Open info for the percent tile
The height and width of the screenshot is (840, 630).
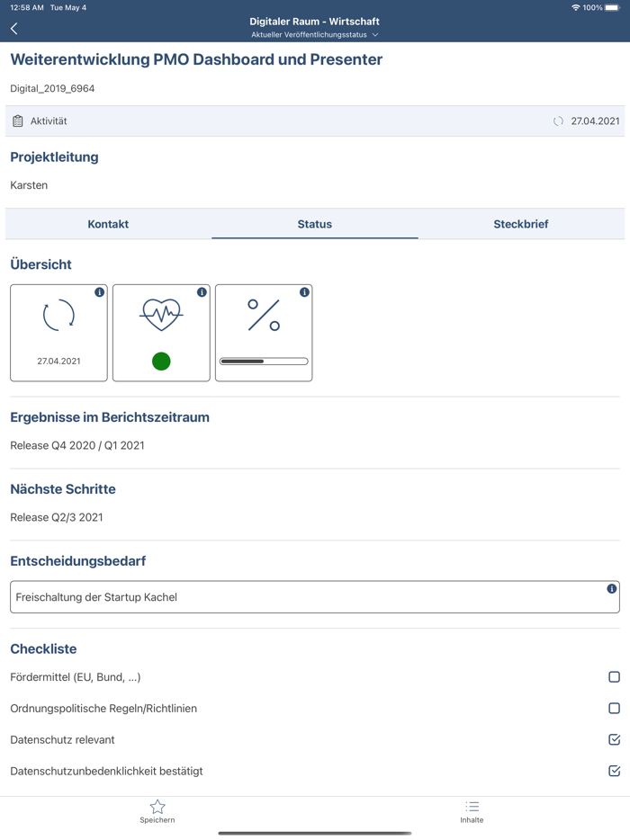(x=304, y=291)
